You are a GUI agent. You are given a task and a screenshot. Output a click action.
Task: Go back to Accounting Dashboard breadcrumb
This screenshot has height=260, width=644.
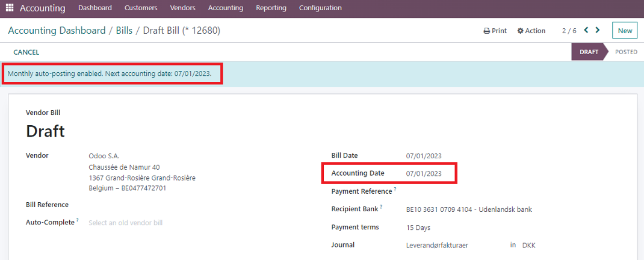pos(57,31)
